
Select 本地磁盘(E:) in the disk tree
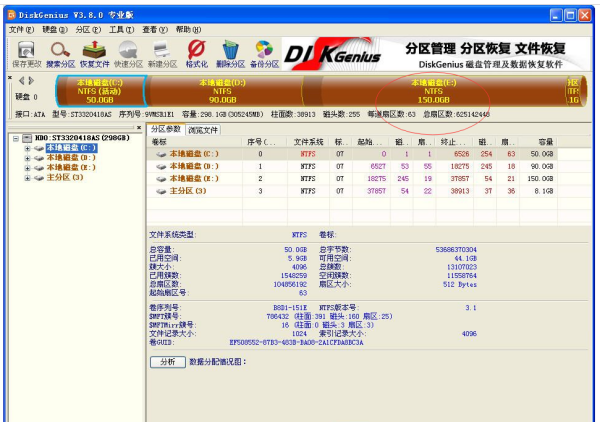point(71,168)
